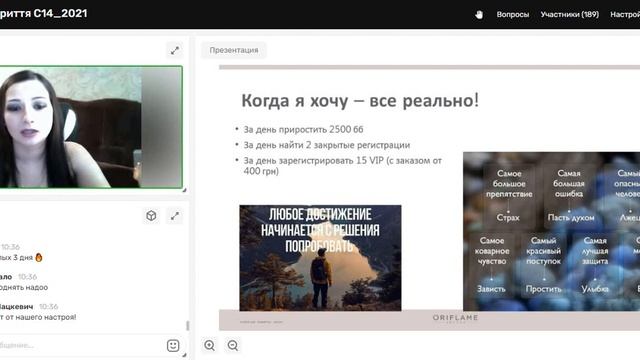
Task: Click the 'Самый красивый поступок' label
Action: tap(543, 251)
